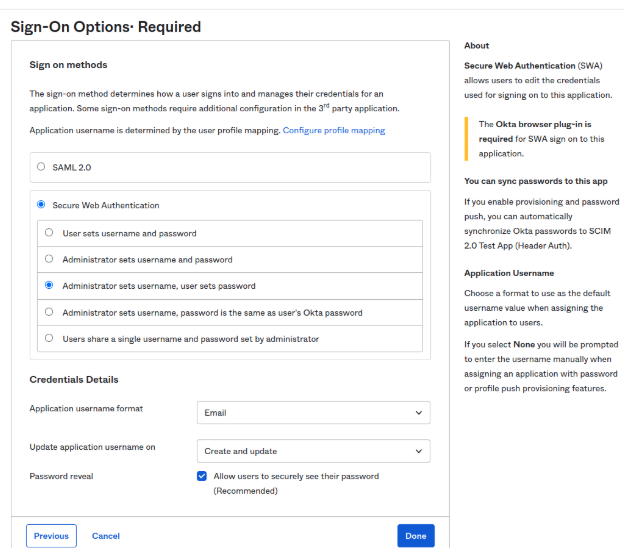Screen dimensions: 624x559
Task: Click the Cancel link
Action: pyautogui.click(x=106, y=536)
